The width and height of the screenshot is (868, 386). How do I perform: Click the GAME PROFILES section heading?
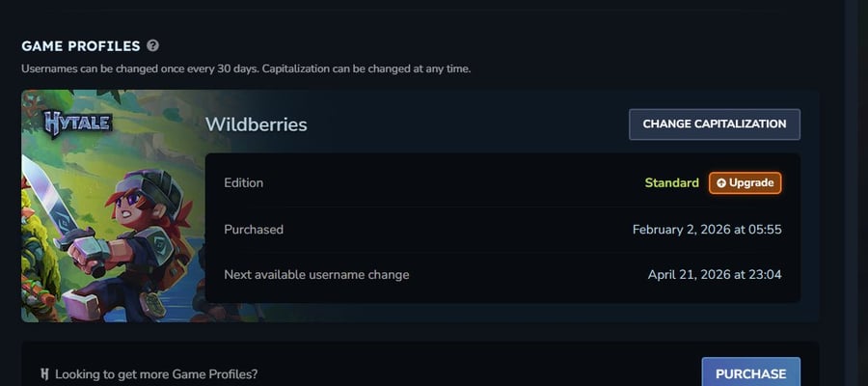[81, 46]
